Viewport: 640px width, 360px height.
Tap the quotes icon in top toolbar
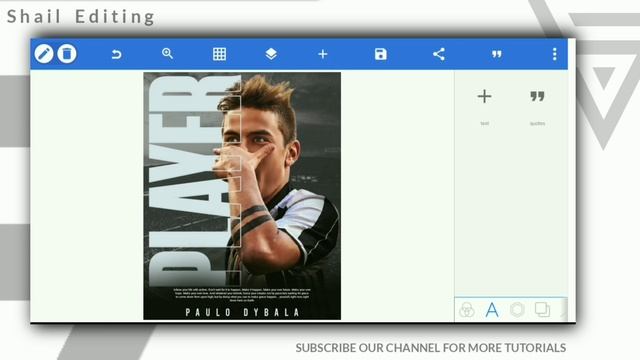click(497, 54)
